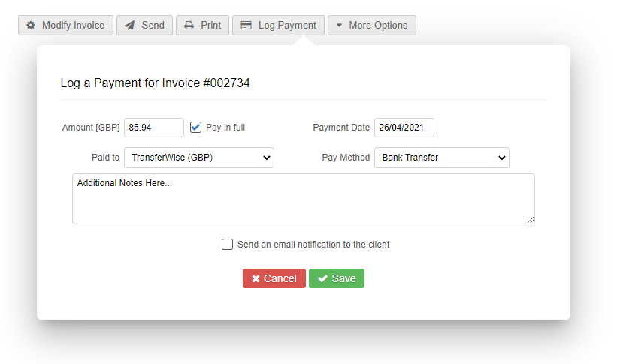626x364 pixels.
Task: Click the paper plane Send icon
Action: coord(130,25)
